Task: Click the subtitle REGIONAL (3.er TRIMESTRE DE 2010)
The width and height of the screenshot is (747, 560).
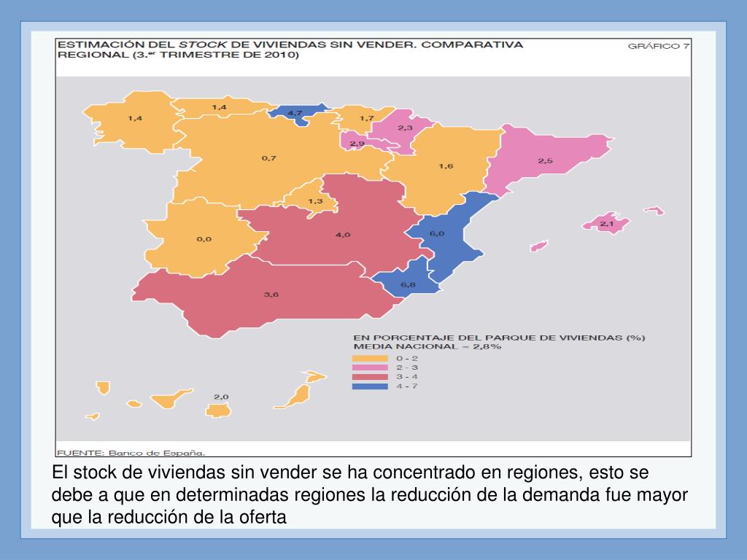Action: click(178, 55)
